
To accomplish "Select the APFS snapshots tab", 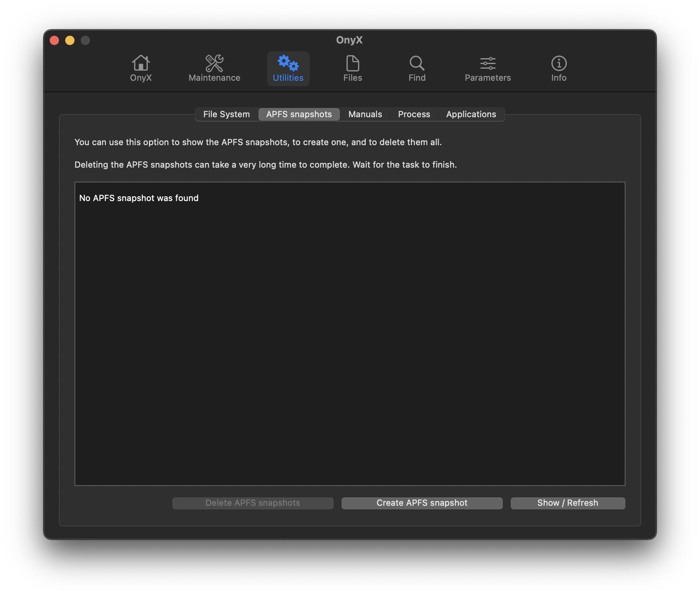I will coord(299,115).
